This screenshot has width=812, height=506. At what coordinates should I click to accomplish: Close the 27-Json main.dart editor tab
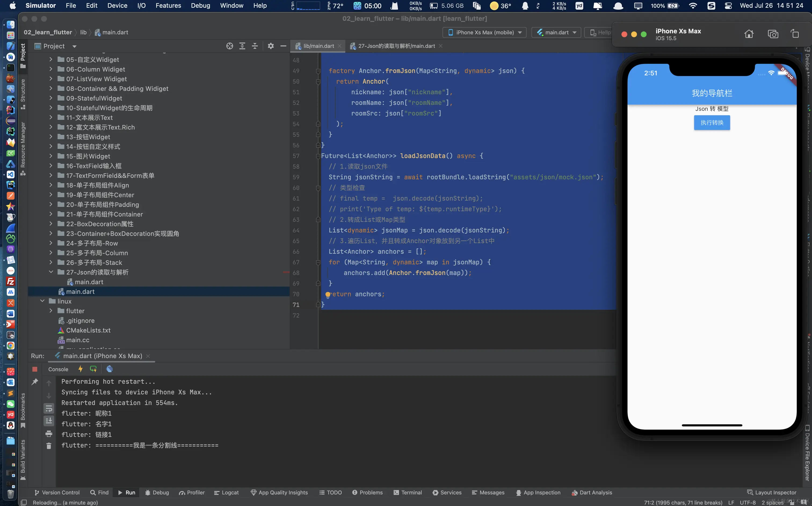tap(441, 46)
